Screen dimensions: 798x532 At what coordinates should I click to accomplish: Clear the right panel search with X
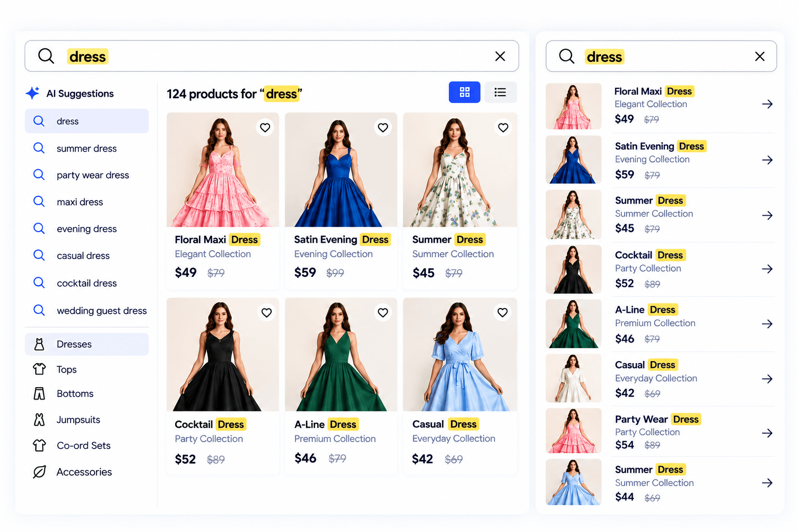click(x=760, y=56)
